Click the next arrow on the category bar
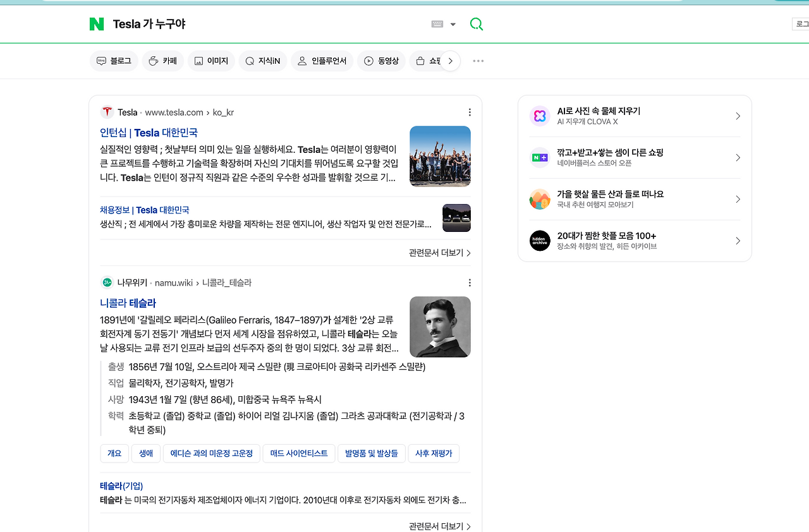 [451, 60]
